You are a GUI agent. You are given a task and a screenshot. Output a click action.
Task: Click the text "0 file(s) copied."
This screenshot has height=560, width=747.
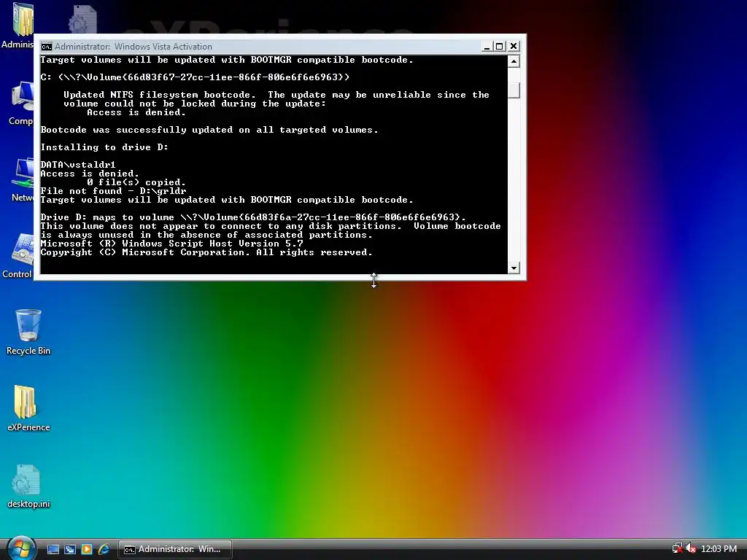(136, 182)
